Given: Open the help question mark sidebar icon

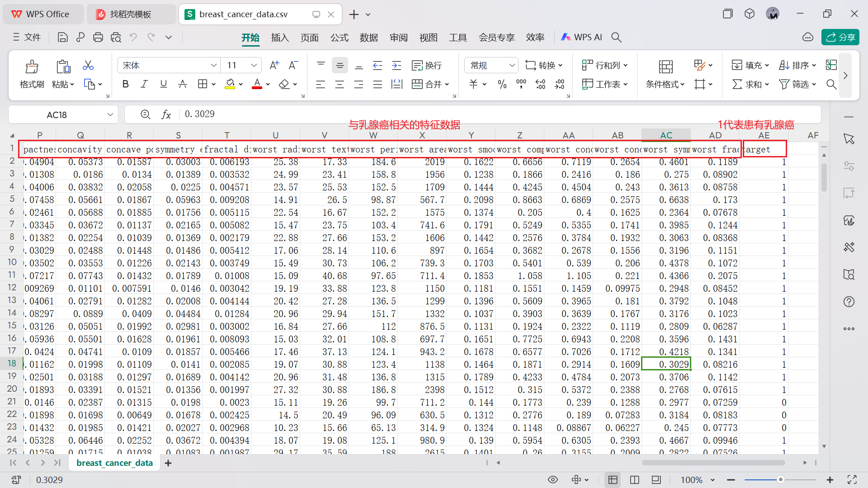Looking at the screenshot, I should pos(849,302).
